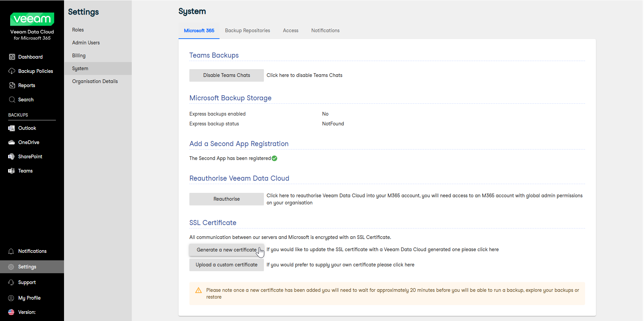Click Disable Teams Chats button

point(226,75)
